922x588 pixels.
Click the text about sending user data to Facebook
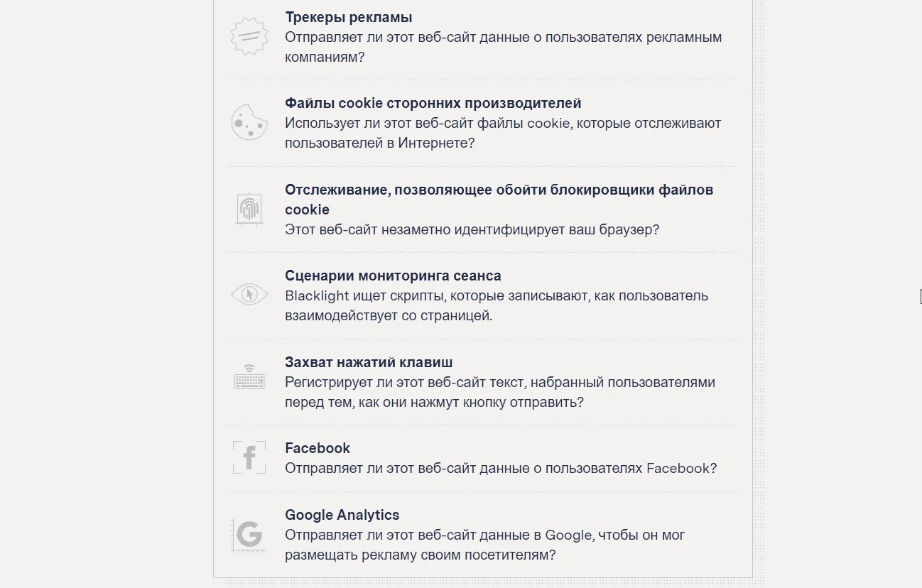tap(500, 468)
